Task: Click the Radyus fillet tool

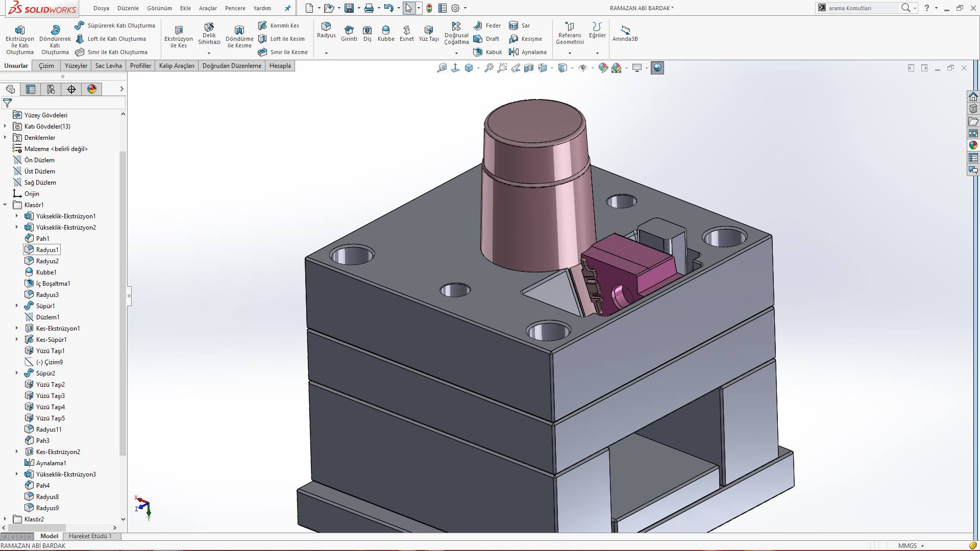Action: point(326,31)
